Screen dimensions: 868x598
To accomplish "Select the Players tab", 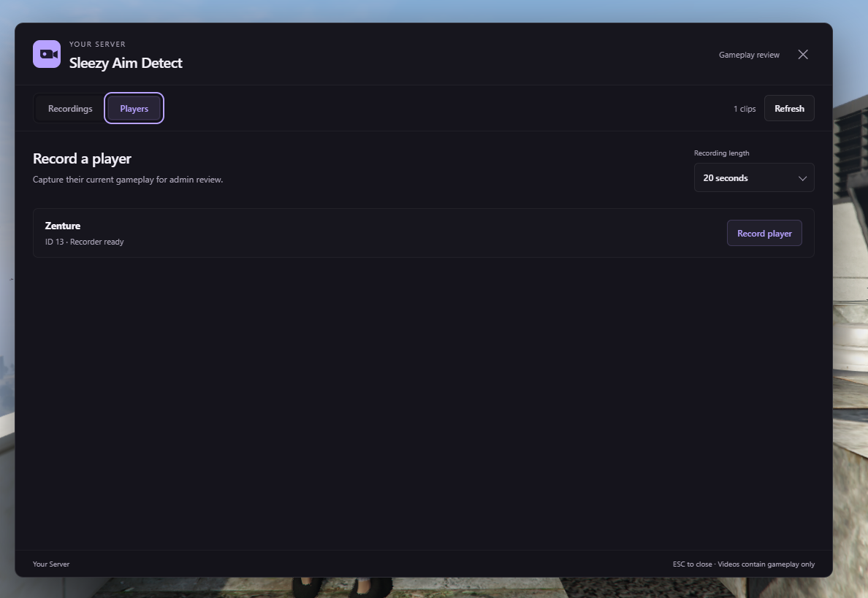I will point(134,108).
